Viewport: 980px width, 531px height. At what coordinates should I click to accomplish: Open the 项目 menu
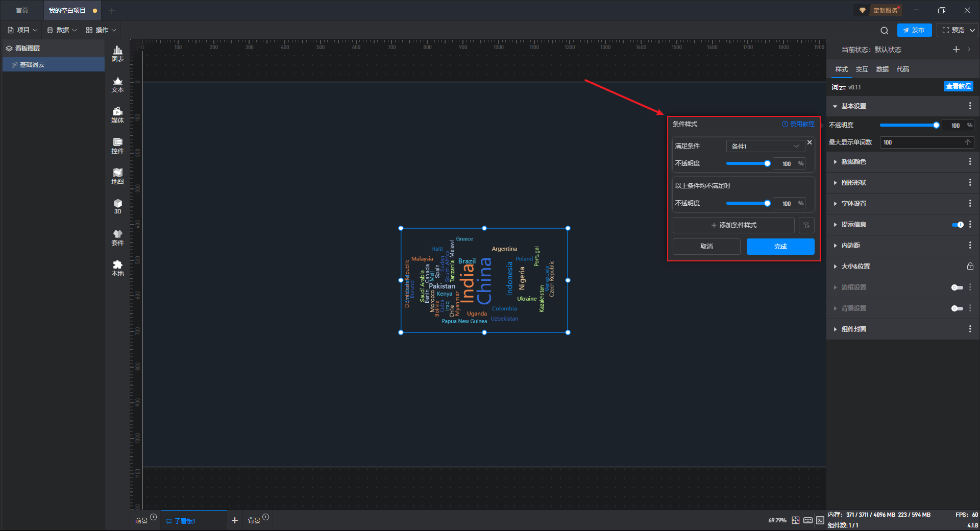pos(23,30)
